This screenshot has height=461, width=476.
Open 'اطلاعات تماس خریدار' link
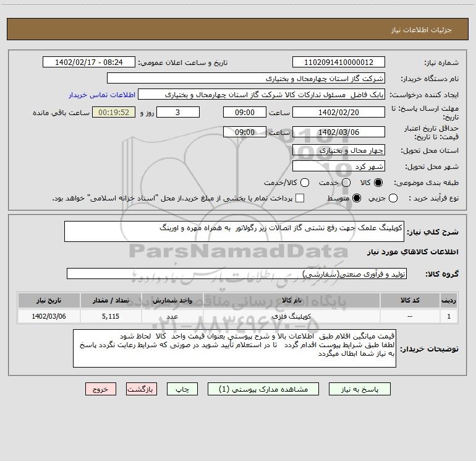[102, 95]
